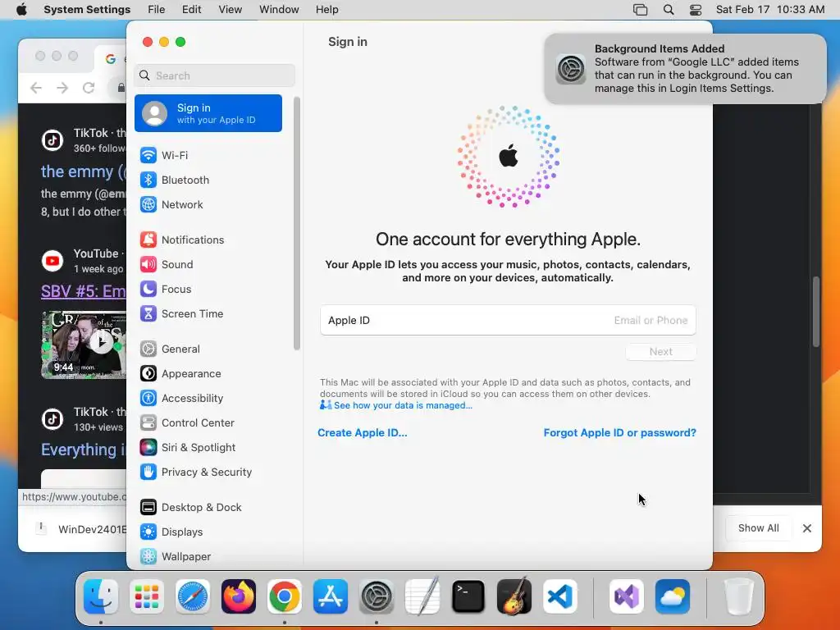Launch Firefox from the Dock
The width and height of the screenshot is (840, 630).
click(x=239, y=596)
